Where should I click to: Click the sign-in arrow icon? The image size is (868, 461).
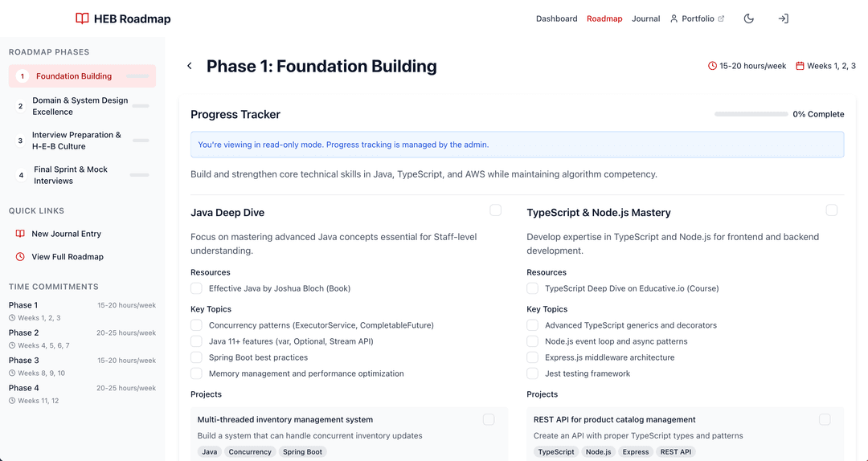[x=783, y=18]
